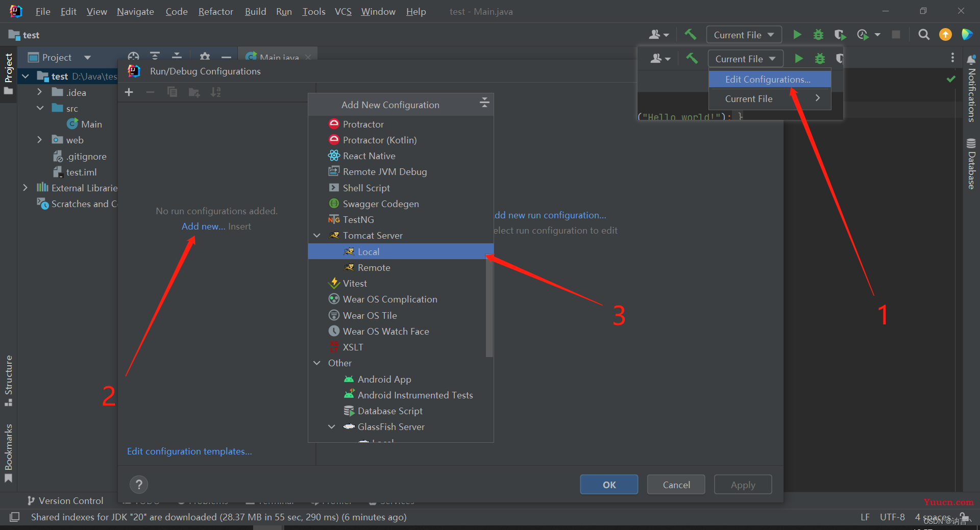Open the File menu

tap(43, 11)
